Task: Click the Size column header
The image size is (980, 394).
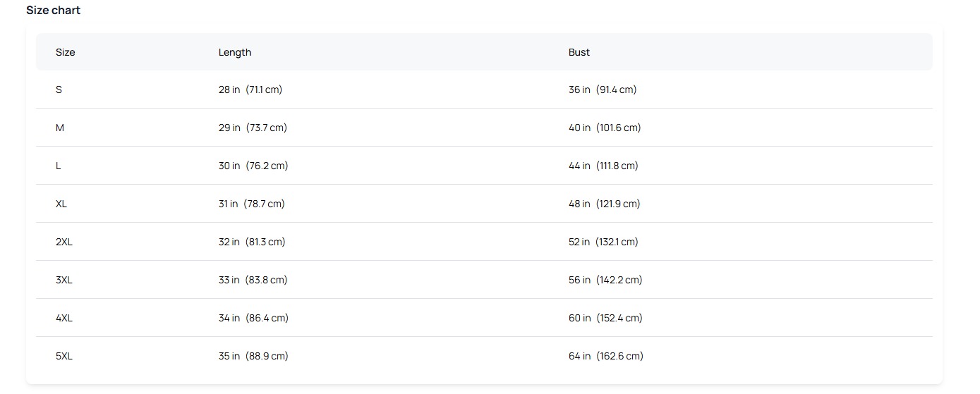Action: pyautogui.click(x=65, y=52)
